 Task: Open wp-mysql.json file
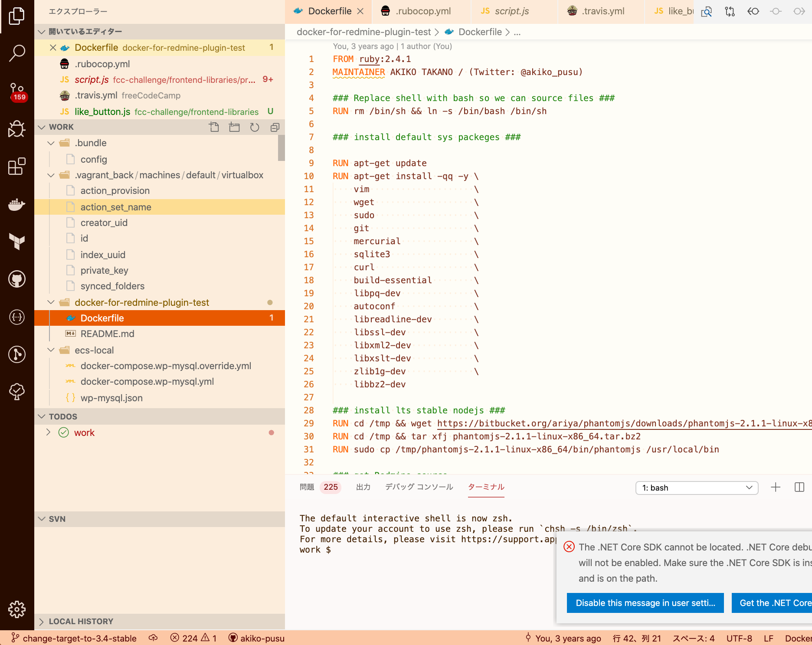[x=159, y=398]
